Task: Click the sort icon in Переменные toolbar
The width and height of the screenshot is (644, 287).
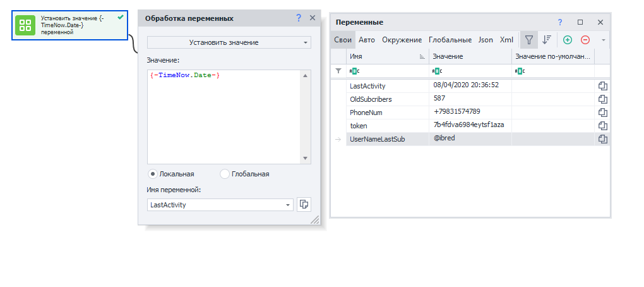Action: click(547, 40)
